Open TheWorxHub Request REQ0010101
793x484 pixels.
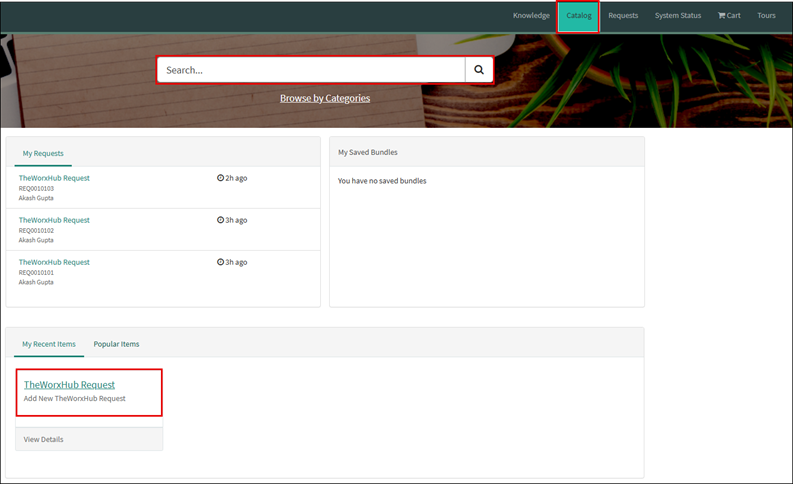click(54, 262)
